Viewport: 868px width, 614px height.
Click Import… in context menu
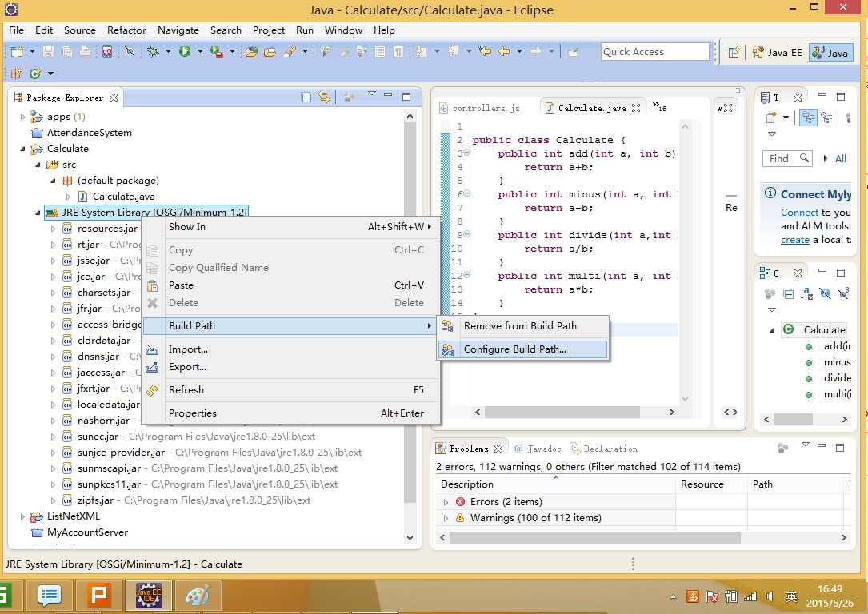pyautogui.click(x=291, y=349)
